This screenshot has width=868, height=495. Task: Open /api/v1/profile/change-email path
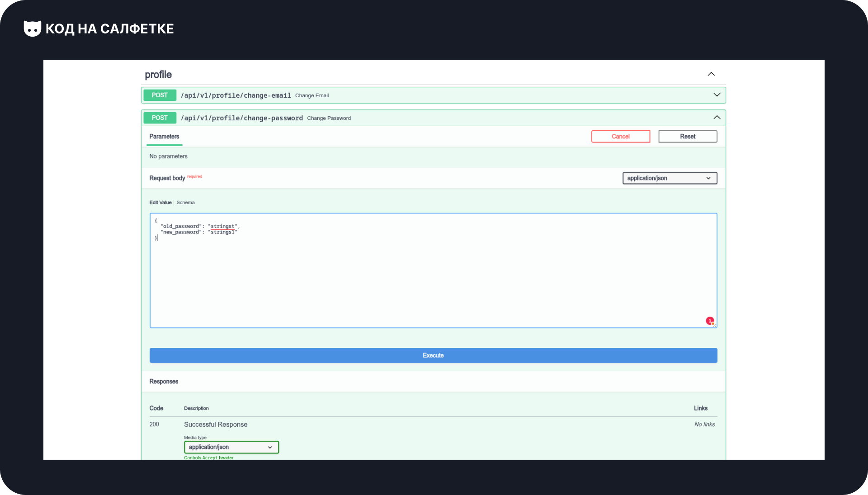pos(236,95)
